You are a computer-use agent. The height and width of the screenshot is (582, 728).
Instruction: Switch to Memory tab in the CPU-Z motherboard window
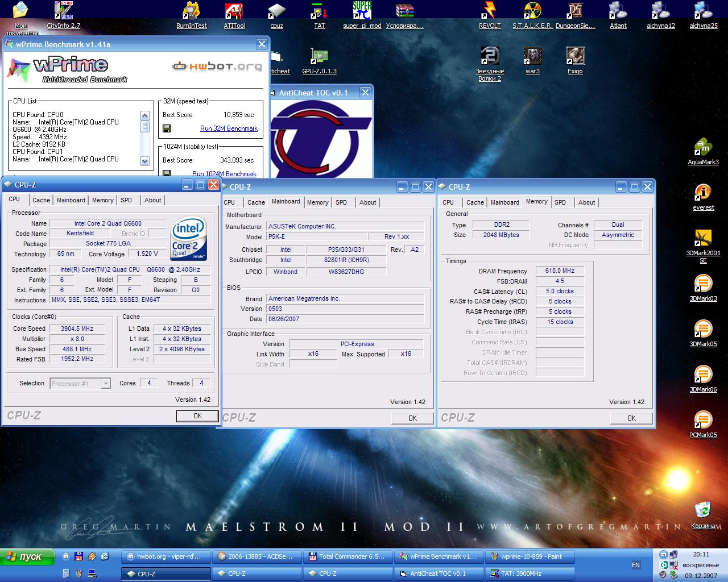[x=317, y=202]
